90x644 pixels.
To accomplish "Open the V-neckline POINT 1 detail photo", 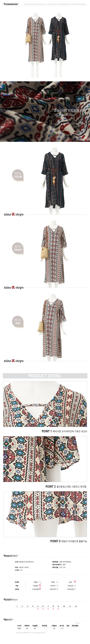I will 45,404.
